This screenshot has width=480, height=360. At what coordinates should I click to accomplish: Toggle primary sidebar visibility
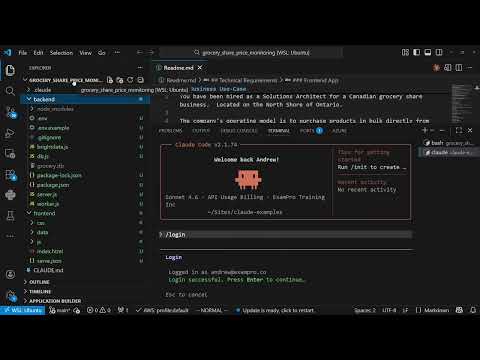coord(417,52)
